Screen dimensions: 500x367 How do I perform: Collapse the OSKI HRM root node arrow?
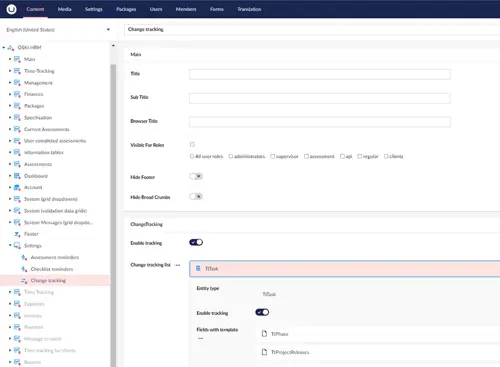(4, 48)
